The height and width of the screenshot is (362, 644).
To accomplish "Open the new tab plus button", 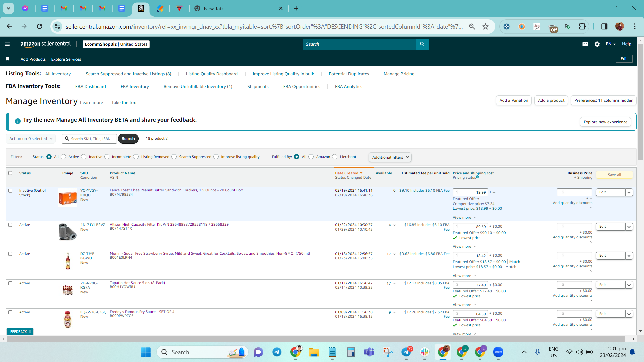I will (x=296, y=8).
